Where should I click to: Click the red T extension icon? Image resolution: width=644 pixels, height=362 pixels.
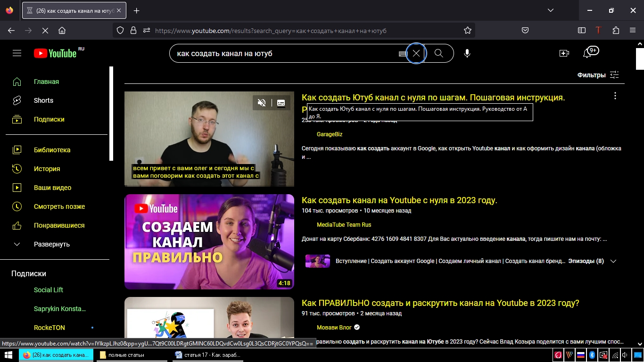coord(599,30)
